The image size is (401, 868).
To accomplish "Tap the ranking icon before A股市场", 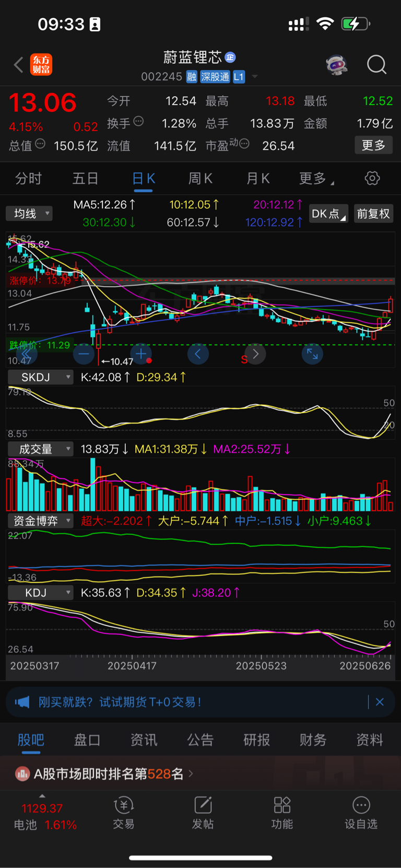I will 22,773.
